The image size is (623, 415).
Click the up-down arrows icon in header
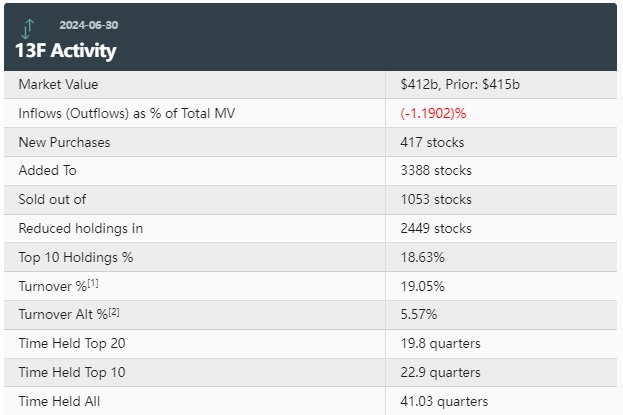pyautogui.click(x=27, y=30)
